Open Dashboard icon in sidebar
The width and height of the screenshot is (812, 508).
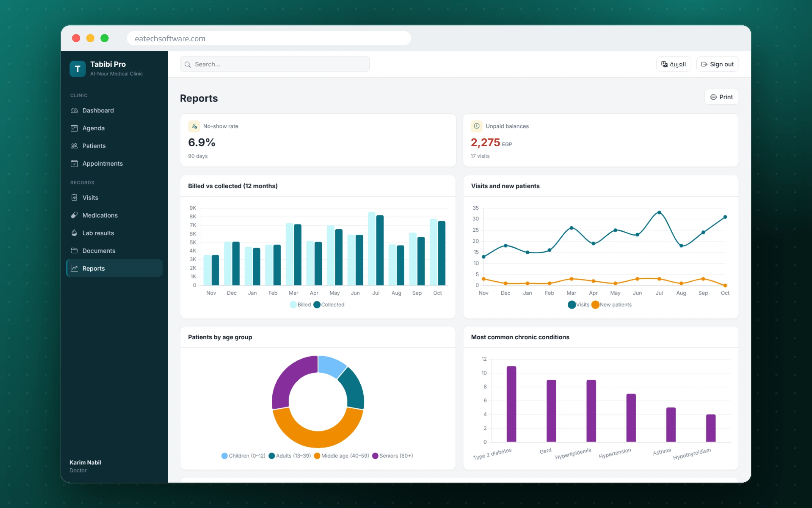pyautogui.click(x=74, y=110)
